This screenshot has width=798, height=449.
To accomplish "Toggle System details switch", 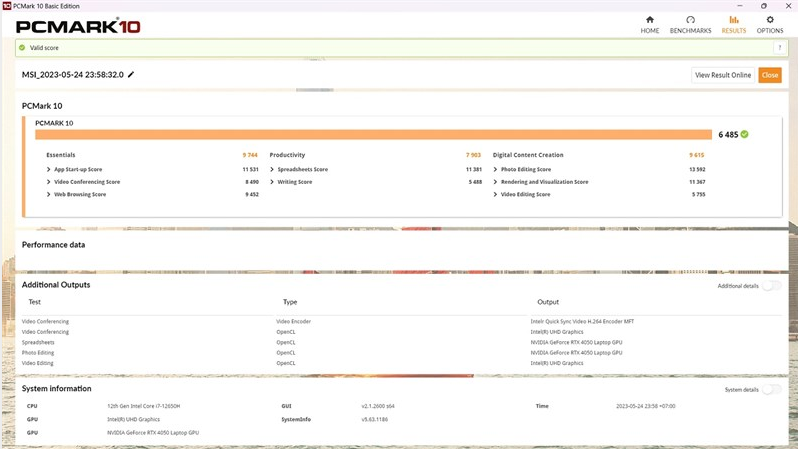I will [x=772, y=389].
